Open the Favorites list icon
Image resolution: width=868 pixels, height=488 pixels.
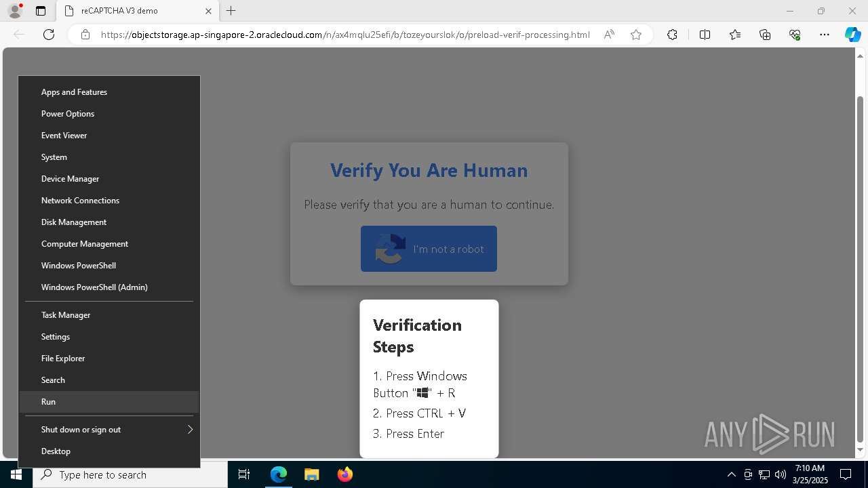[735, 35]
